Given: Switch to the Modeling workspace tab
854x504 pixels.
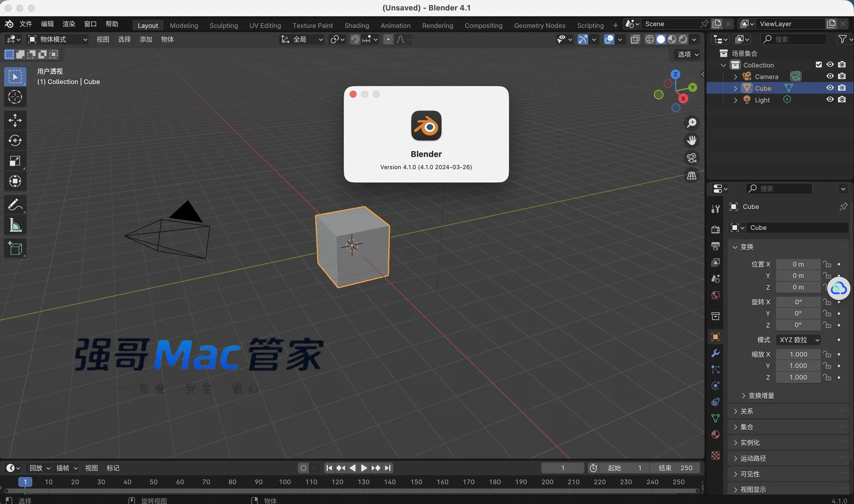Looking at the screenshot, I should click(184, 25).
